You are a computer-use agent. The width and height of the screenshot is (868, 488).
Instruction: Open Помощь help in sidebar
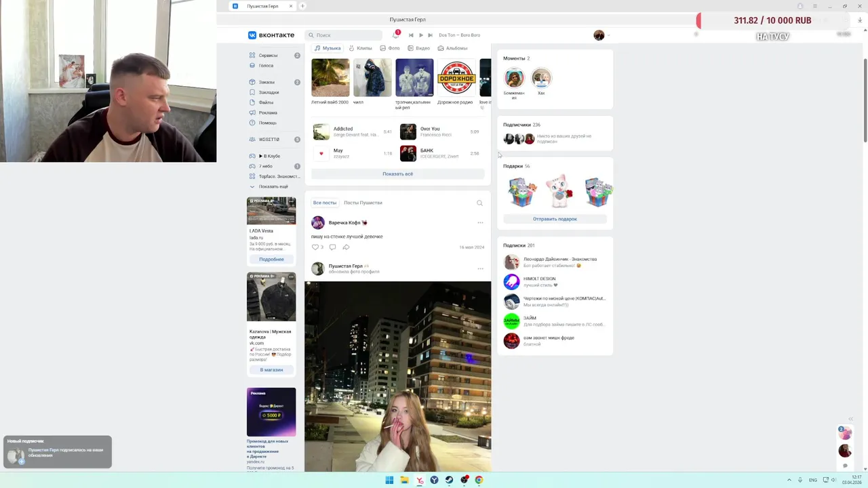click(274, 123)
